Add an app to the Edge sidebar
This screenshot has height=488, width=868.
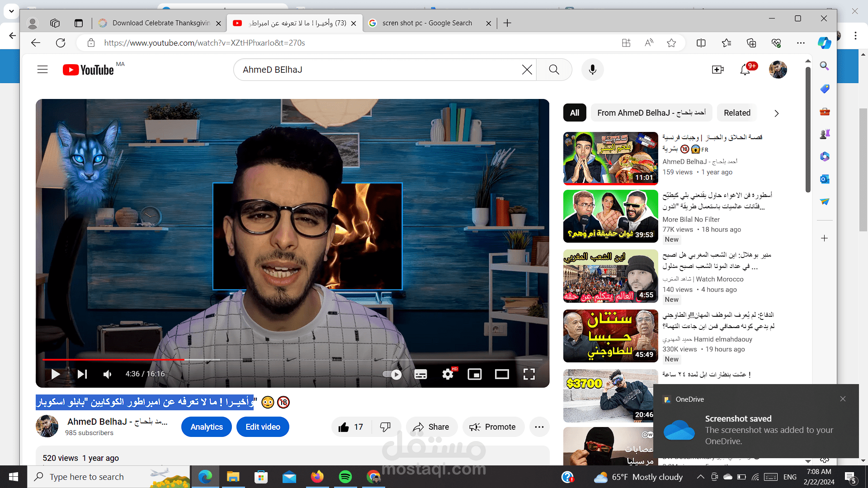tap(825, 238)
